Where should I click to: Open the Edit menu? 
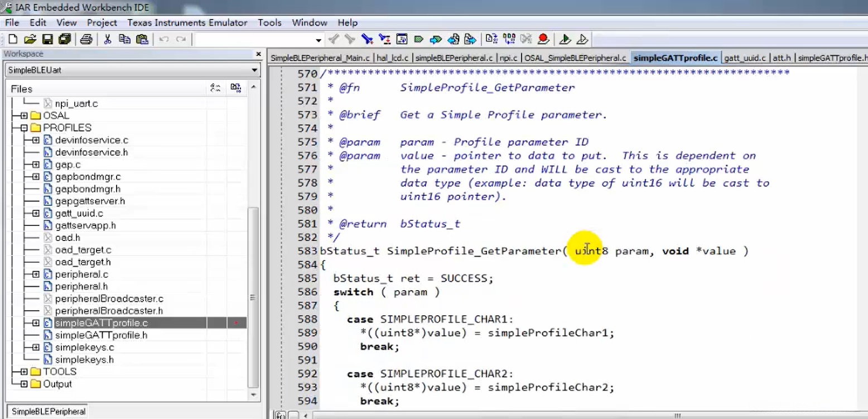click(x=38, y=23)
